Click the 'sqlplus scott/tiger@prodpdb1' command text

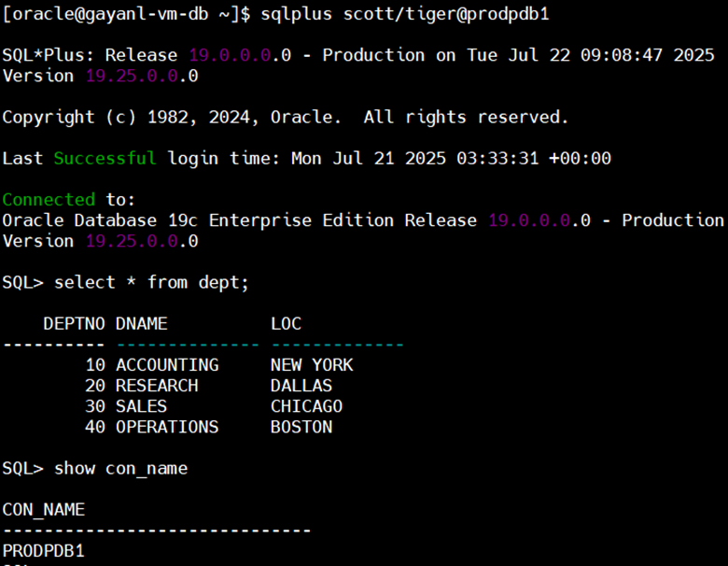(x=405, y=14)
